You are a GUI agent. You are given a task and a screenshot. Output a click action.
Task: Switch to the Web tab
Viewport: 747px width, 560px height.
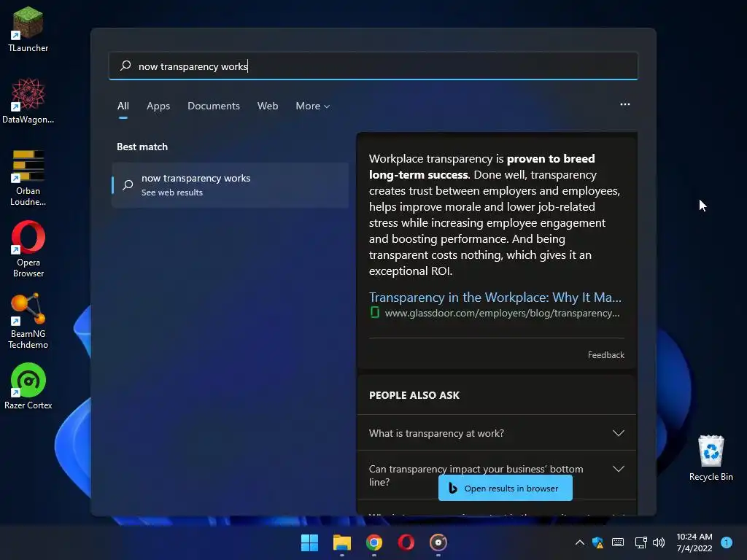point(268,106)
